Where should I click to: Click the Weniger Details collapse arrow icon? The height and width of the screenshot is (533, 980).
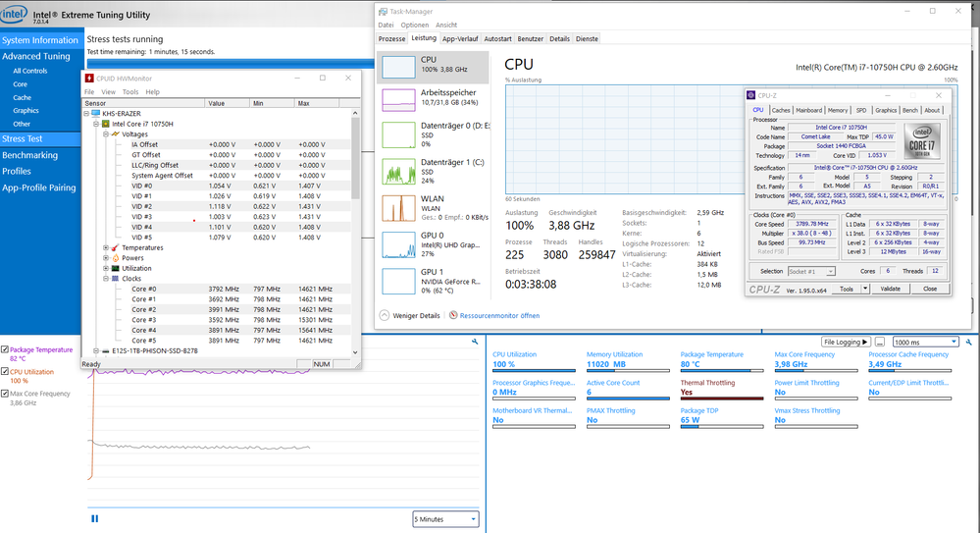385,316
